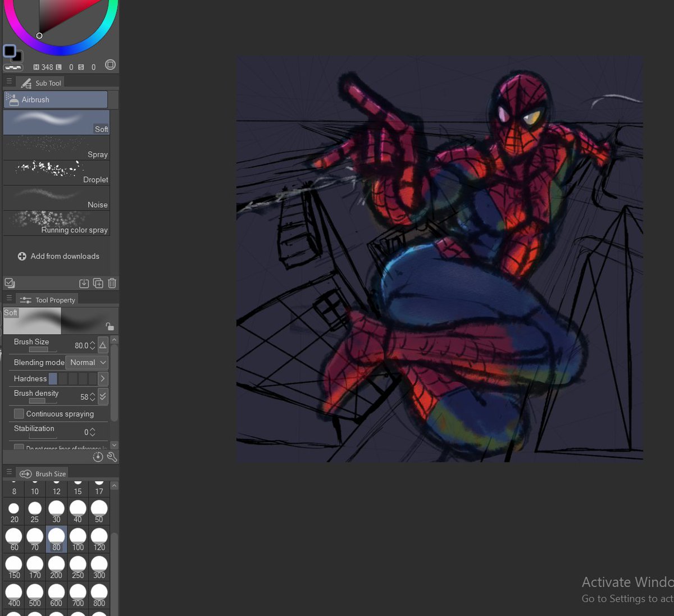Choose brush size preset 250
The height and width of the screenshot is (616, 674).
(78, 568)
